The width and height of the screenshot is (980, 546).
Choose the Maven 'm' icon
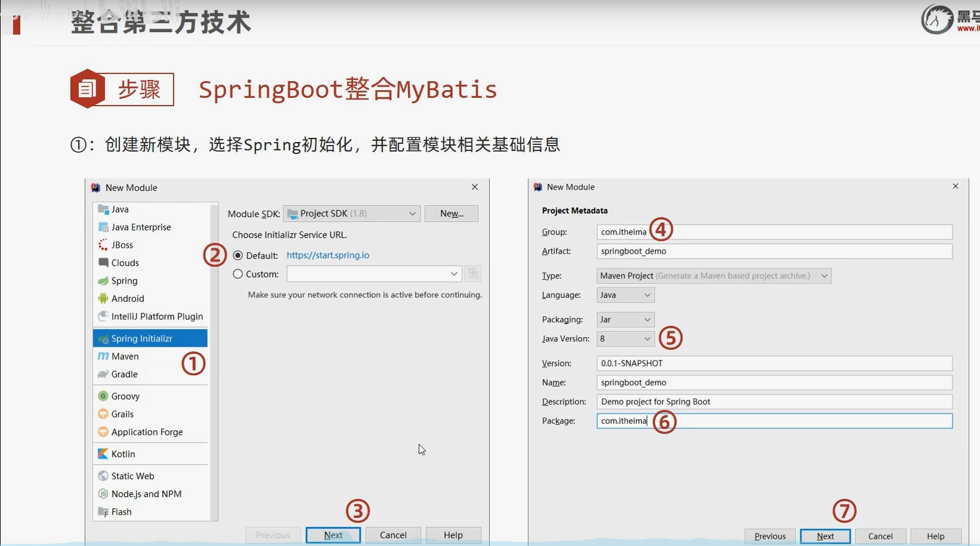(x=103, y=356)
